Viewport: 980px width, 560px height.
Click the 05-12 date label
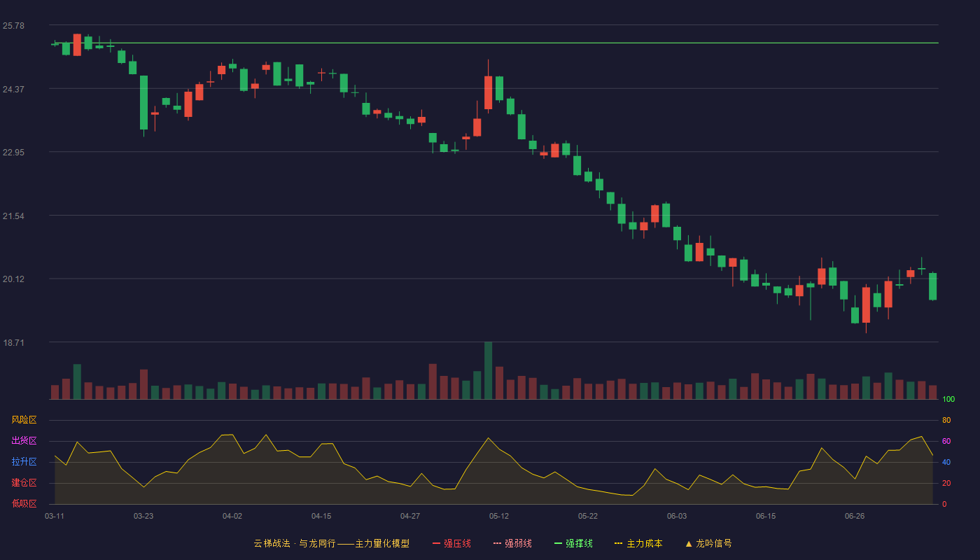point(499,516)
